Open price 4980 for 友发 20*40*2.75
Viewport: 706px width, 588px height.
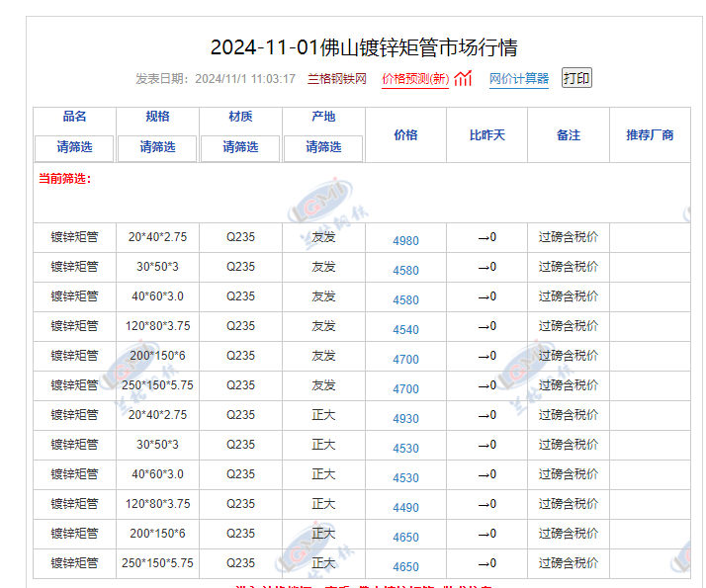tap(405, 241)
